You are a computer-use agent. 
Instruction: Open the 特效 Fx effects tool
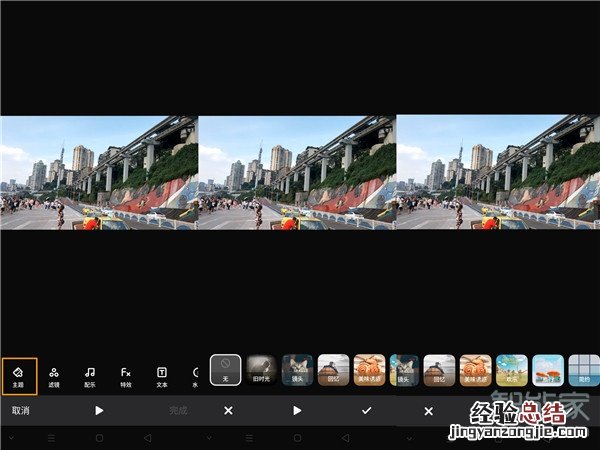click(126, 377)
